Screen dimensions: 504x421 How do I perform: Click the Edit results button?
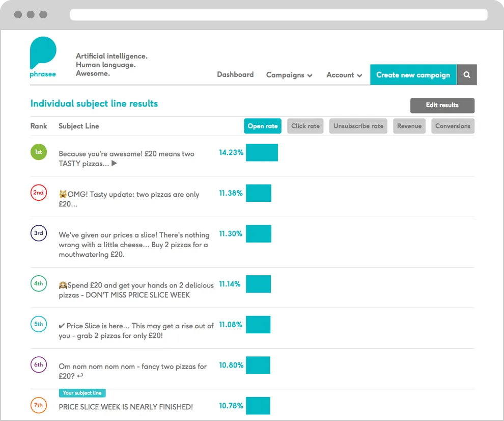coord(442,105)
